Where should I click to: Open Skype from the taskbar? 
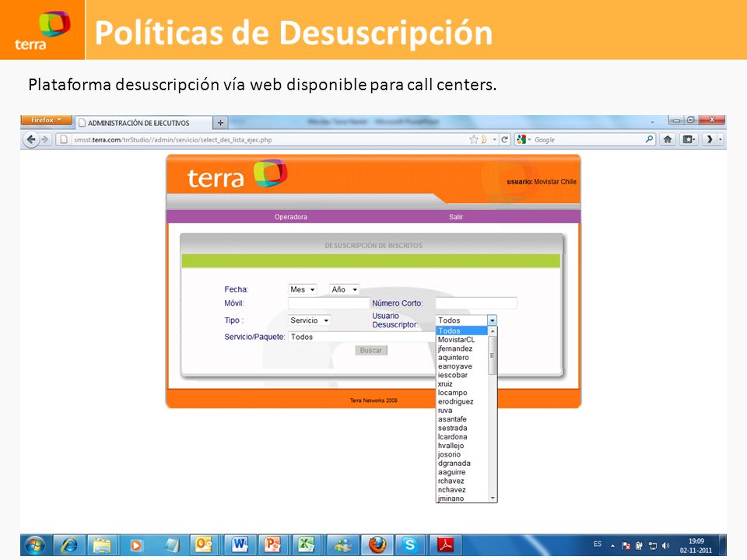pyautogui.click(x=410, y=545)
